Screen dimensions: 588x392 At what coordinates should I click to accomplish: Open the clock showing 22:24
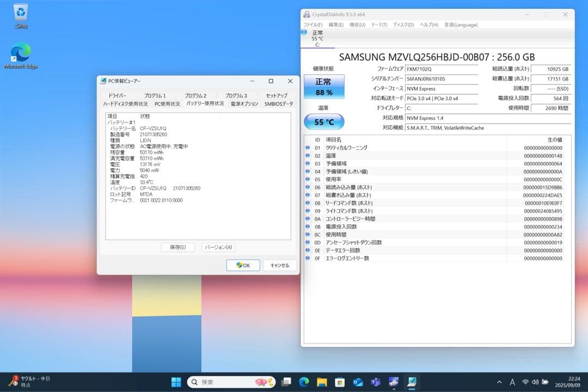click(567, 382)
